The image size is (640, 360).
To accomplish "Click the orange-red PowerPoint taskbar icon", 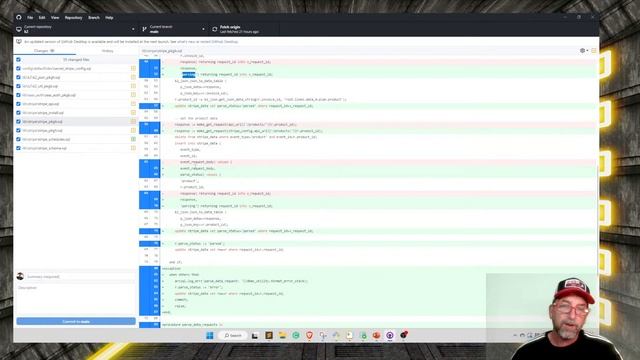I will [x=376, y=336].
